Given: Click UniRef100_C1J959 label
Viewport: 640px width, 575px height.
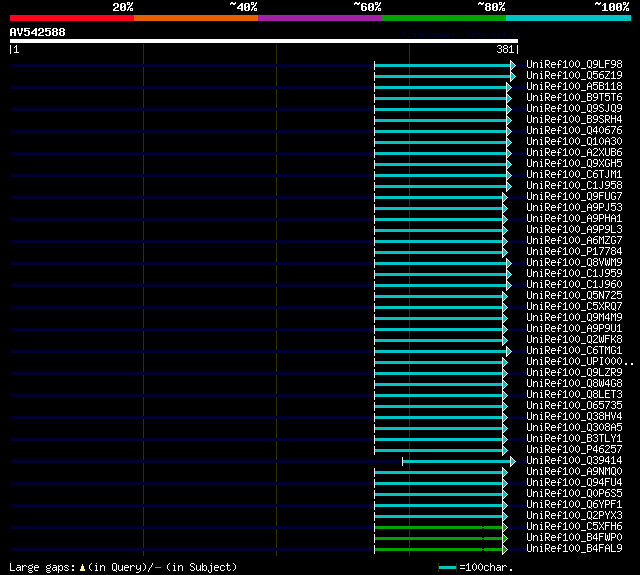Looking at the screenshot, I should tap(574, 274).
